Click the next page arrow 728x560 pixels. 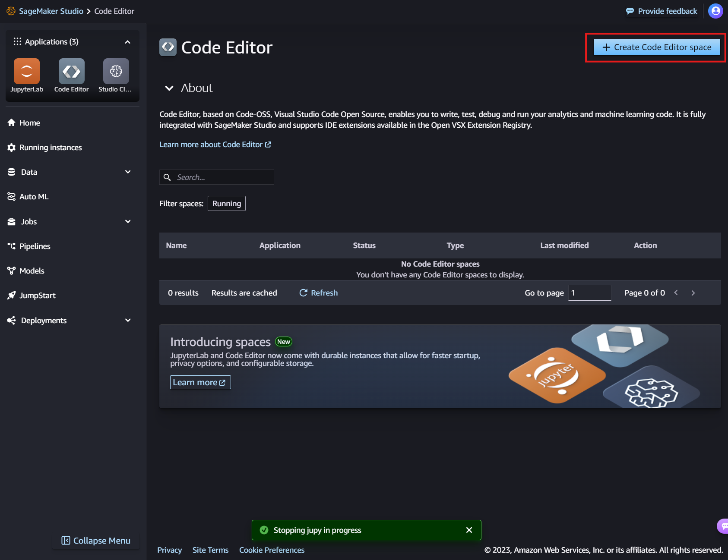pyautogui.click(x=693, y=293)
